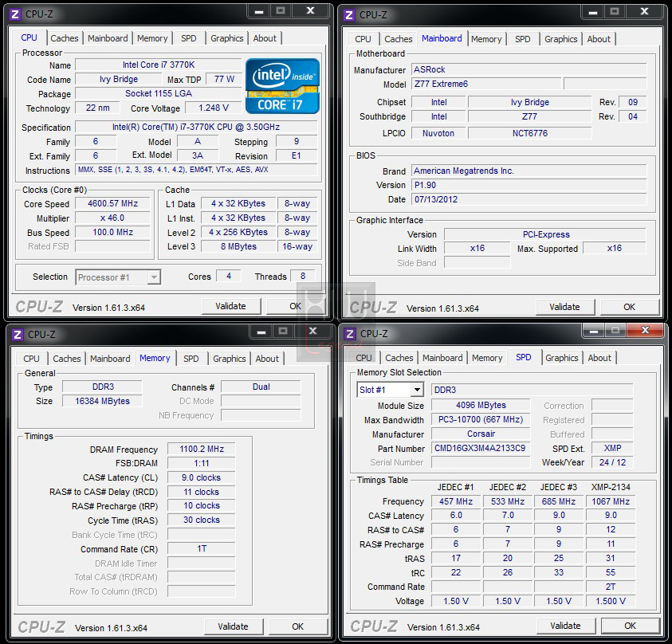The height and width of the screenshot is (644, 672).
Task: Click the FSB:DRAM ratio 1:11
Action: [202, 464]
